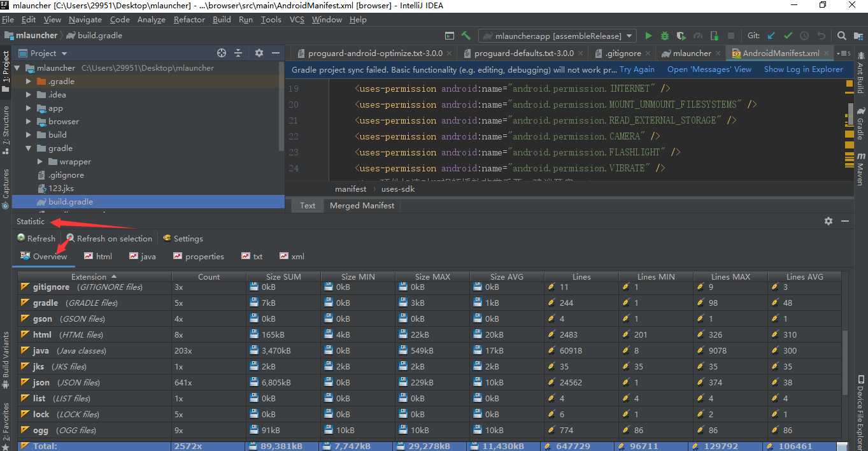This screenshot has width=868, height=451.
Task: Switch to the java statistics tab
Action: (x=142, y=256)
